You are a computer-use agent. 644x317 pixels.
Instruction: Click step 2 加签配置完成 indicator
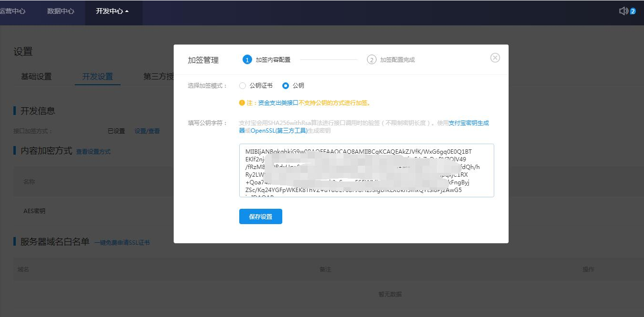(x=391, y=60)
